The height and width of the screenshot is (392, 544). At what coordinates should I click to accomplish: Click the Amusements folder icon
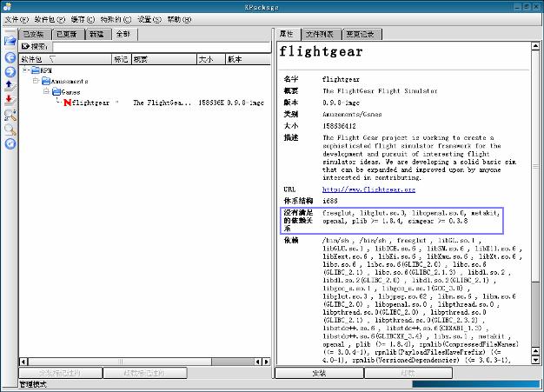pyautogui.click(x=46, y=81)
